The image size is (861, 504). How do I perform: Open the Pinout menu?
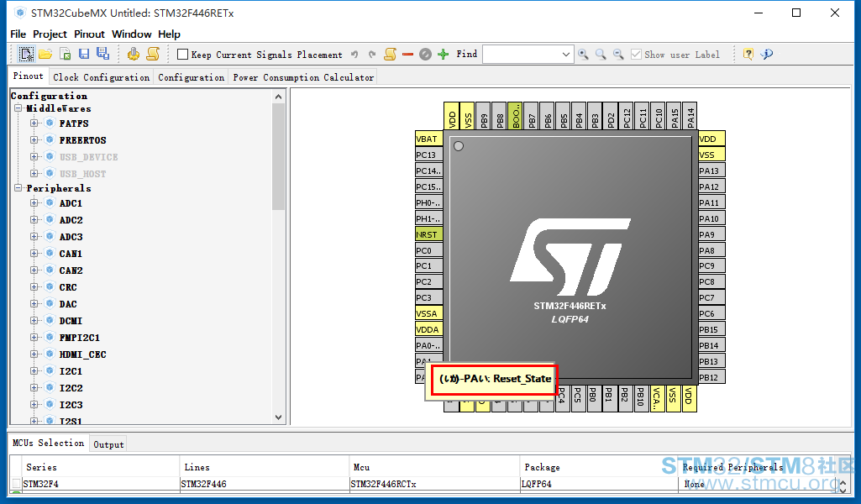(x=89, y=34)
